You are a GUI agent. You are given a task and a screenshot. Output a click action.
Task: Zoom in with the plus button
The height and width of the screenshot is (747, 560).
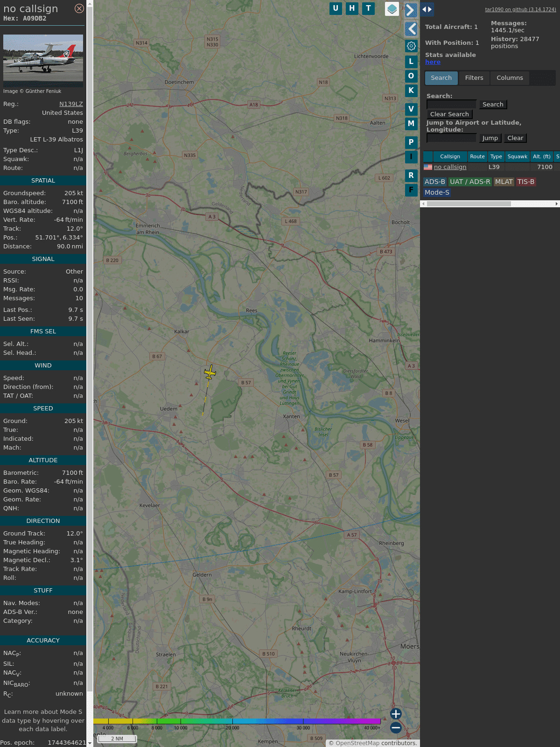tap(396, 713)
